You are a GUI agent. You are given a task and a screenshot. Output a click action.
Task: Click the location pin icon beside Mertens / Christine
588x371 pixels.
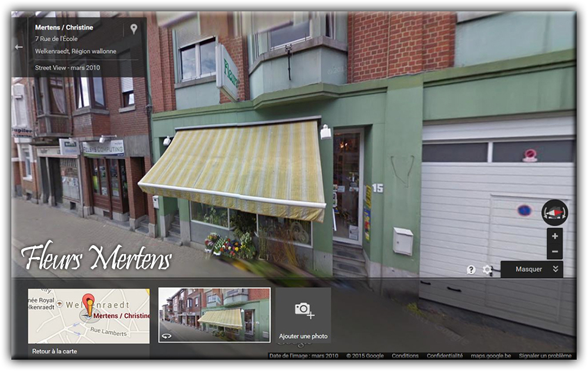[x=133, y=29]
